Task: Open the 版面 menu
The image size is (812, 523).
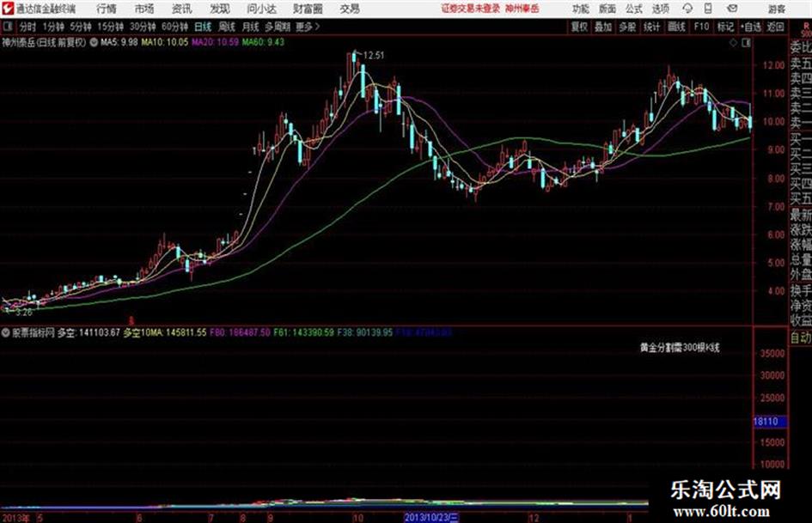Action: (x=607, y=9)
